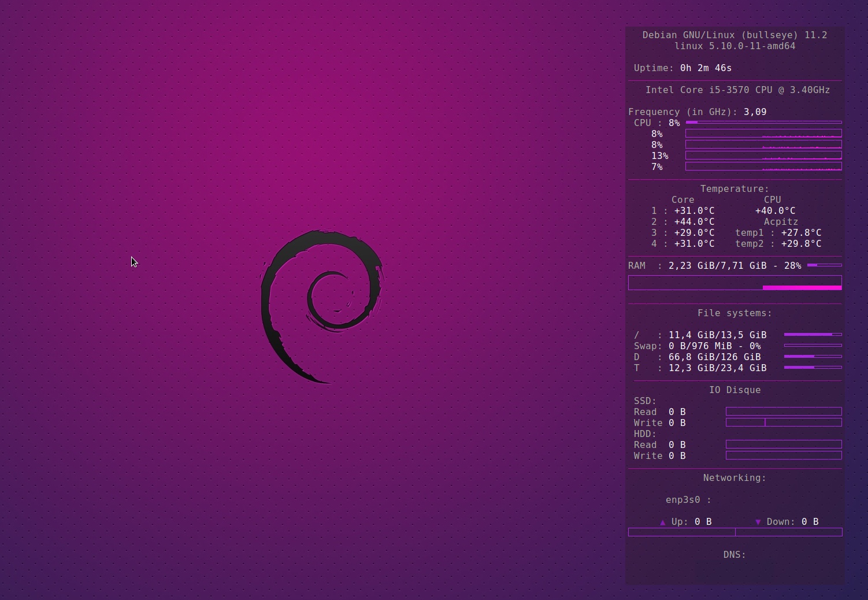Click the HDD Read activity graph
This screenshot has height=600, width=868.
(x=784, y=445)
